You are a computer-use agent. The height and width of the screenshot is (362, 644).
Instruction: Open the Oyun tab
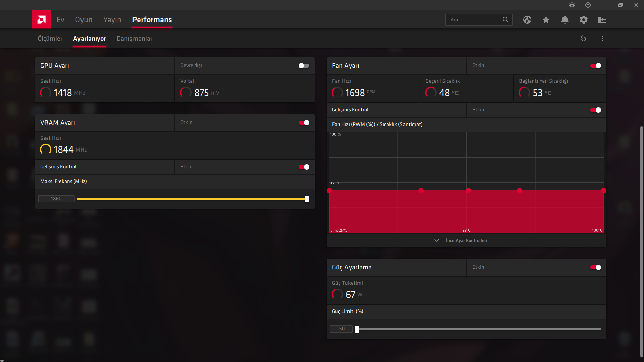pyautogui.click(x=84, y=20)
